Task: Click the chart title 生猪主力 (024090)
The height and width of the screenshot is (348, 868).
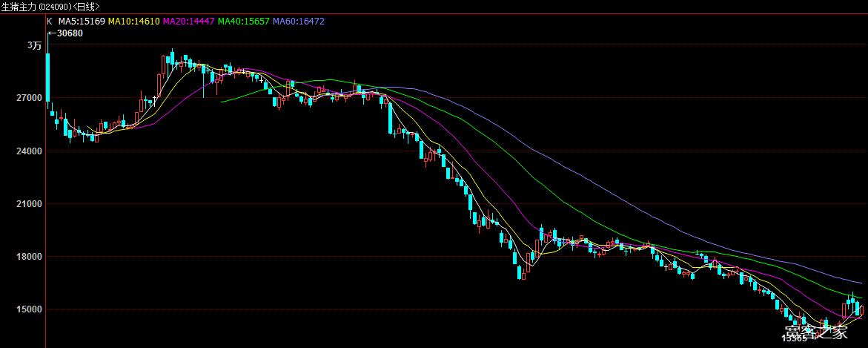Action: point(36,7)
